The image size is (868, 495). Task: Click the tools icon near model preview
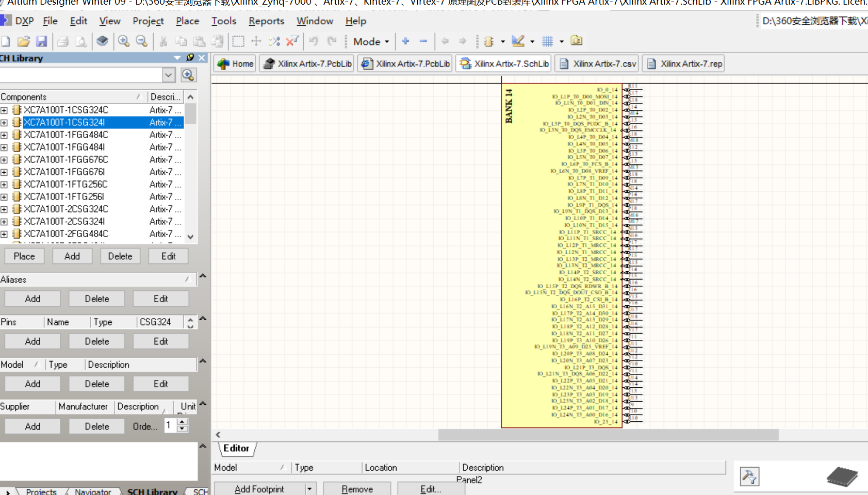tap(749, 476)
